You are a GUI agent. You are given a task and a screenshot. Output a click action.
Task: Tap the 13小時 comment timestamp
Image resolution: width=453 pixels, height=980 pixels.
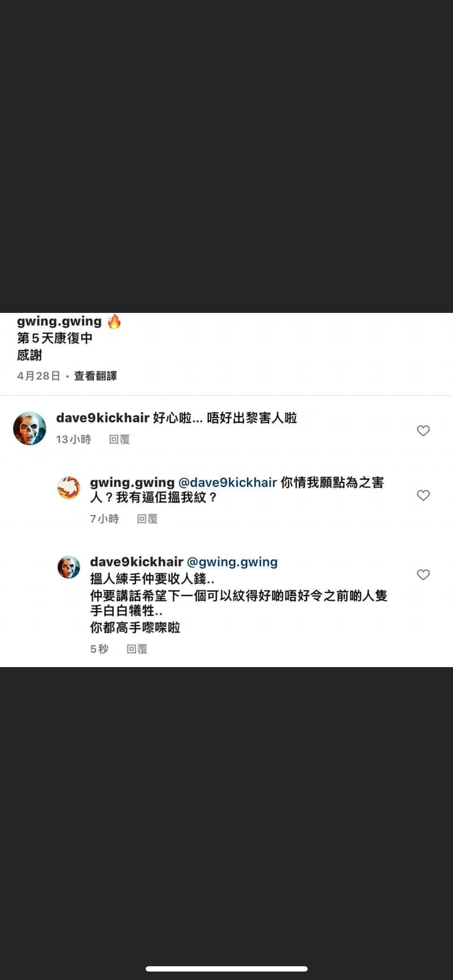coord(73,440)
